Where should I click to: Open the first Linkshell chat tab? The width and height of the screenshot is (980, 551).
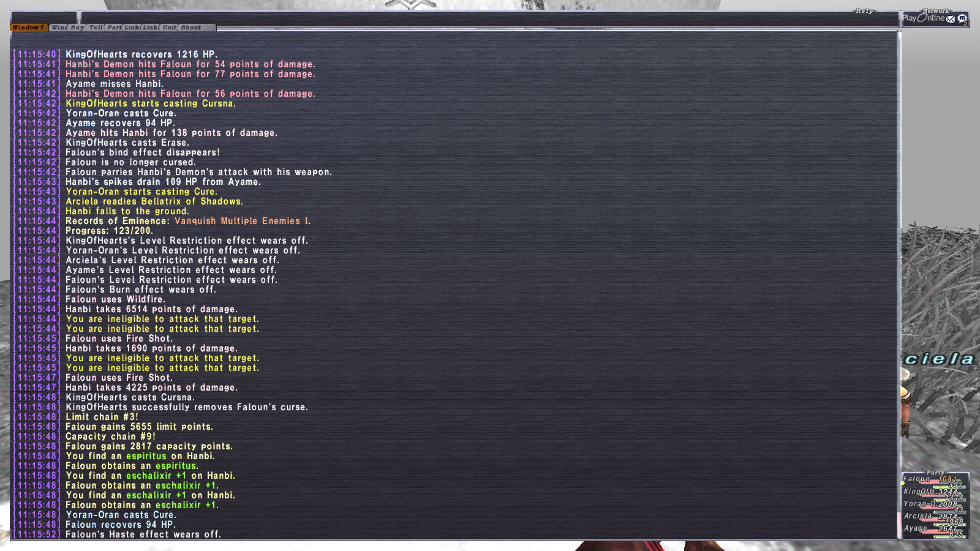click(x=132, y=28)
